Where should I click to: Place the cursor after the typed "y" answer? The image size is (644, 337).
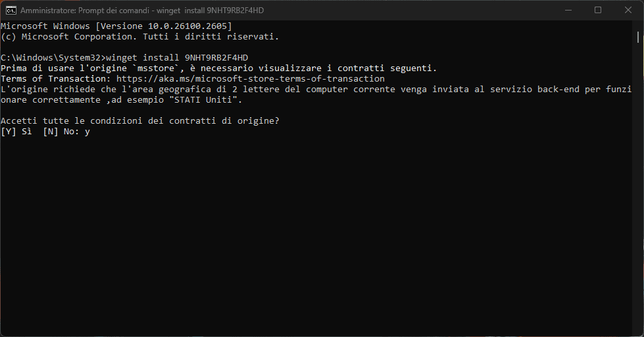[91, 132]
